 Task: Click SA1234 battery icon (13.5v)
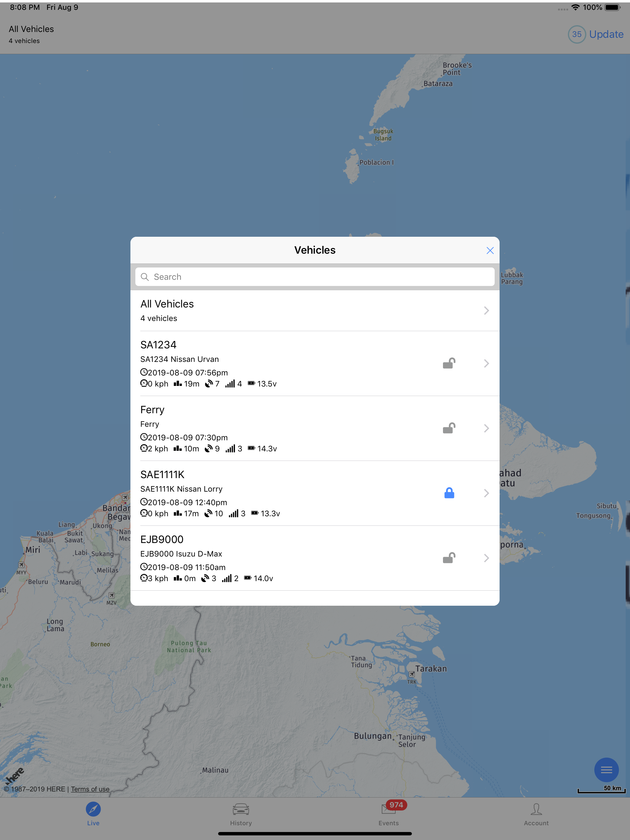pos(251,383)
